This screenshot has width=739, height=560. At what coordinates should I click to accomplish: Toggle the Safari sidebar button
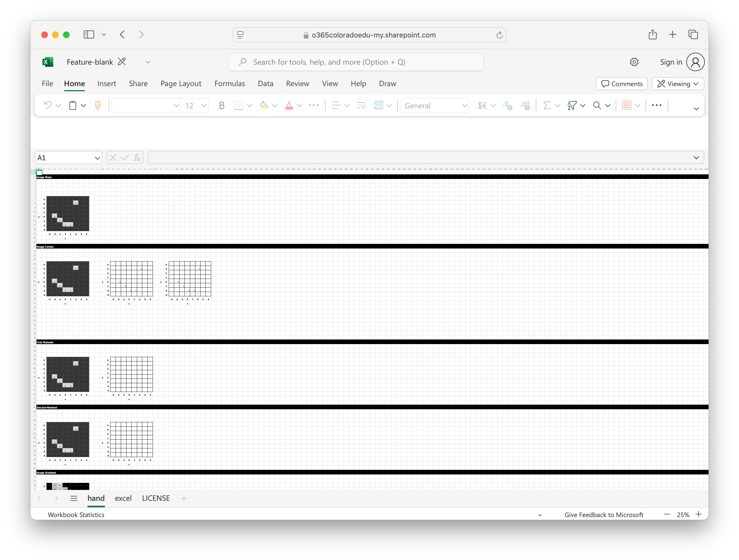(x=89, y=35)
